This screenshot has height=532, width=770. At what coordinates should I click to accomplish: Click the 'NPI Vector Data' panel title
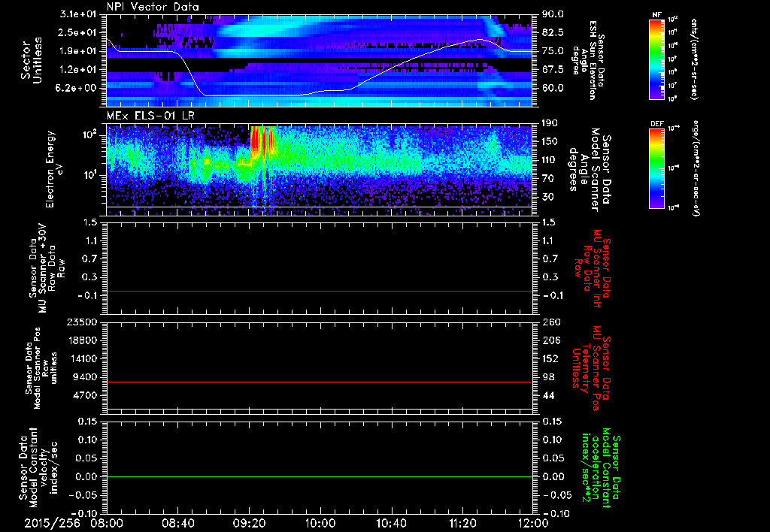tap(153, 7)
